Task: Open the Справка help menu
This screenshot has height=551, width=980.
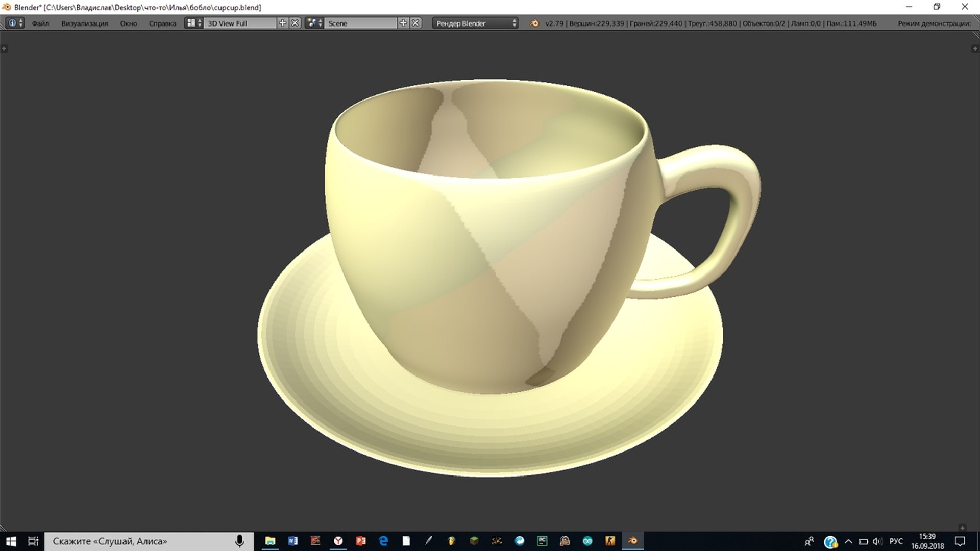Action: [x=162, y=23]
